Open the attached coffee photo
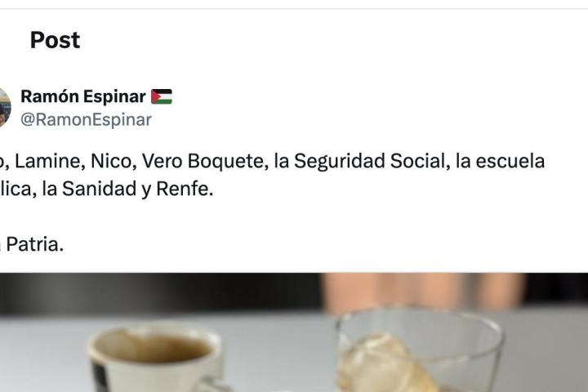This screenshot has height=392, width=588. 294,332
